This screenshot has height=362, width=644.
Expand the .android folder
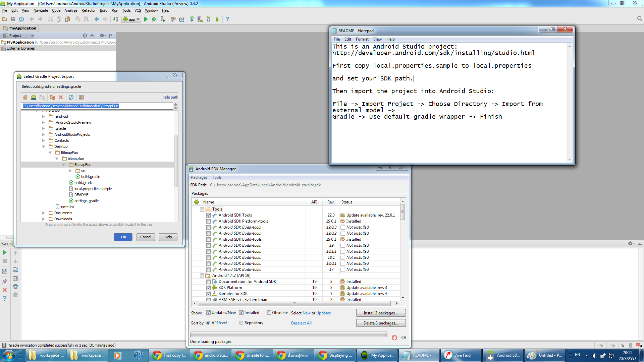[44, 116]
